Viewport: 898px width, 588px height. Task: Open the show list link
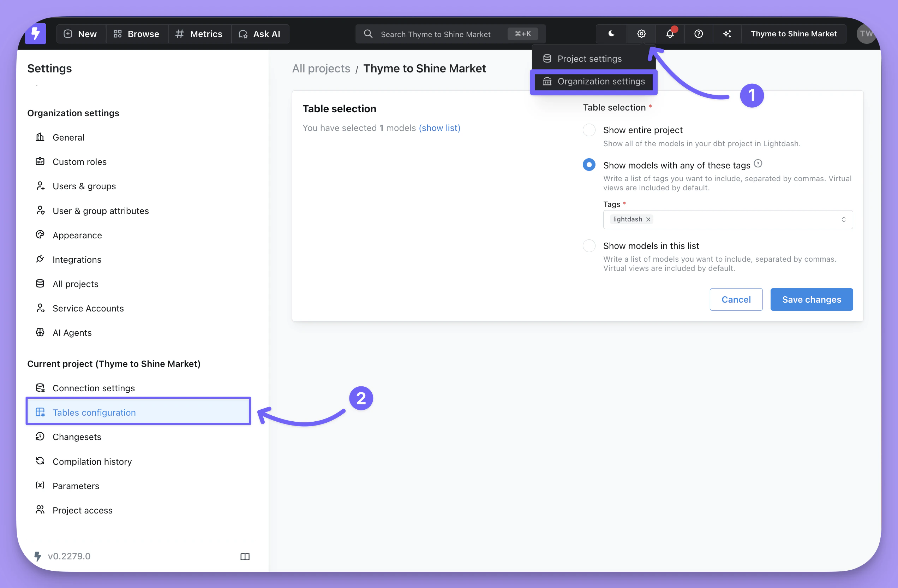click(x=439, y=128)
